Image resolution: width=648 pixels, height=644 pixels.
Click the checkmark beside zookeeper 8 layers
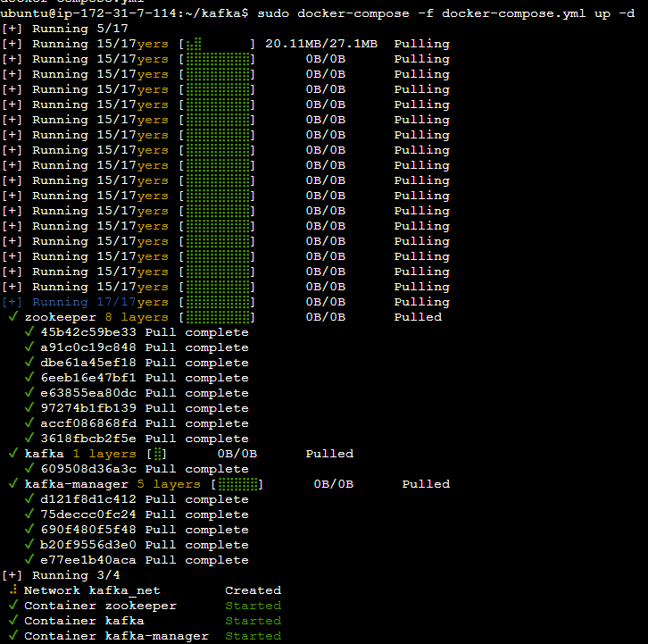(x=13, y=317)
